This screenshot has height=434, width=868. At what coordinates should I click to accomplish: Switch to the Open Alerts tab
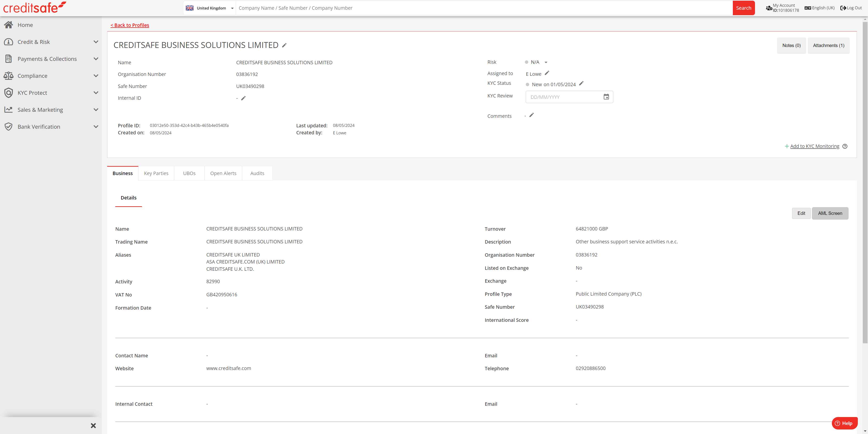tap(223, 173)
